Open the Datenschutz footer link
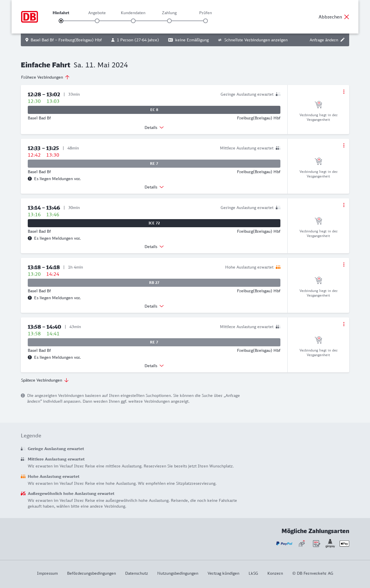 (136, 573)
